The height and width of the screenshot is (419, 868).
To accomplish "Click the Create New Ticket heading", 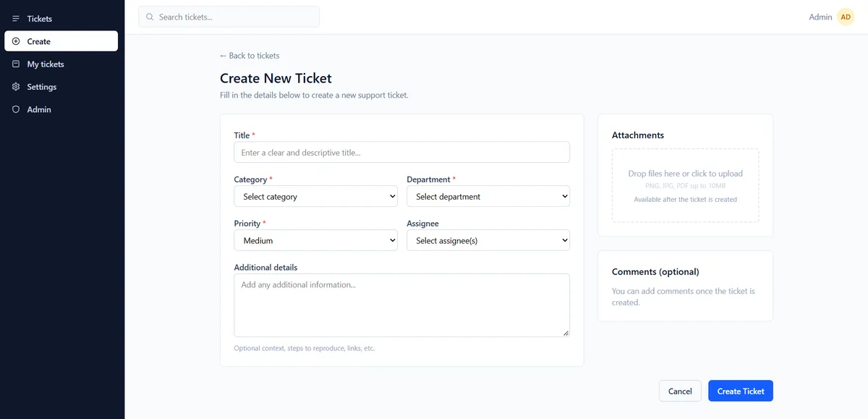I will (x=276, y=78).
